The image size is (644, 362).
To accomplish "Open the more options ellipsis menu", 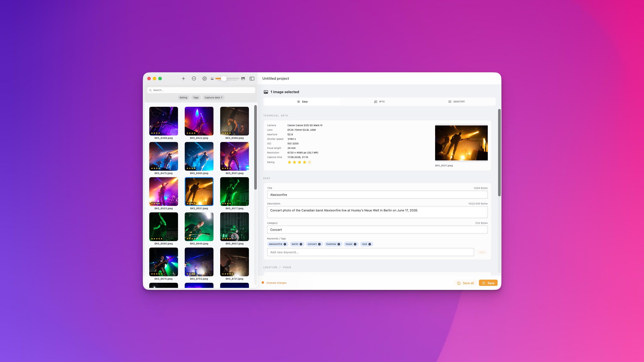I will (x=194, y=79).
